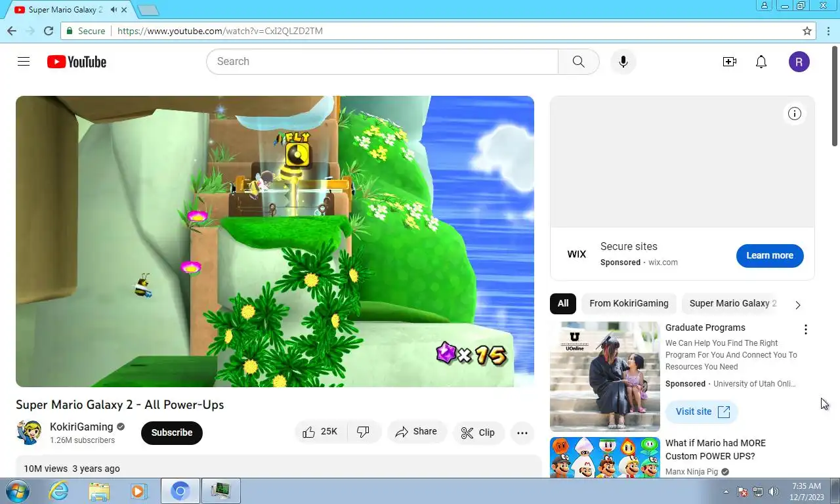Subscribe to KokiriGaming
The width and height of the screenshot is (840, 504).
click(x=172, y=432)
